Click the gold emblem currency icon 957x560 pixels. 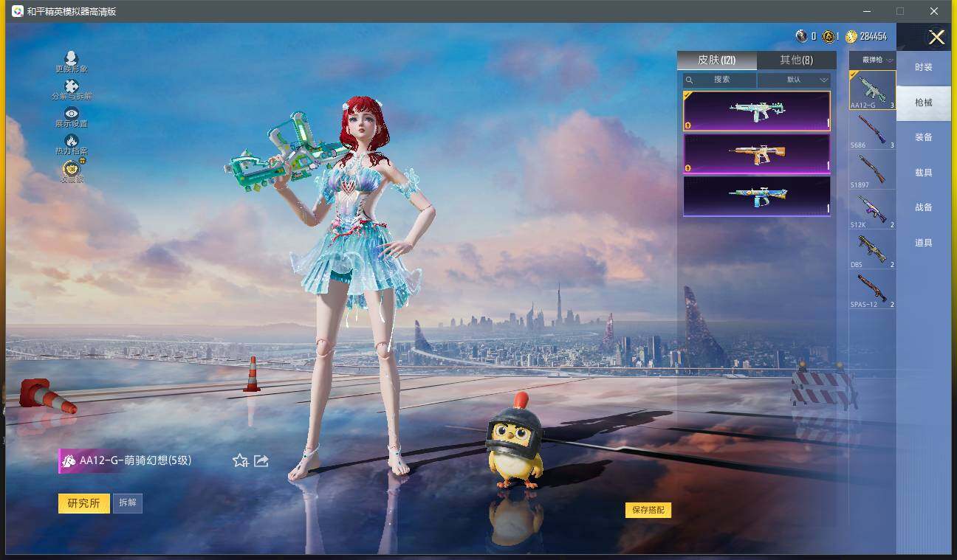(829, 36)
